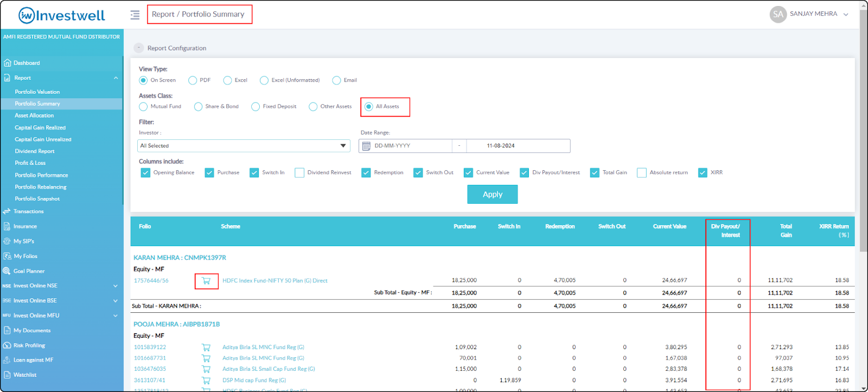Choose Share & Bond asset class

[198, 107]
